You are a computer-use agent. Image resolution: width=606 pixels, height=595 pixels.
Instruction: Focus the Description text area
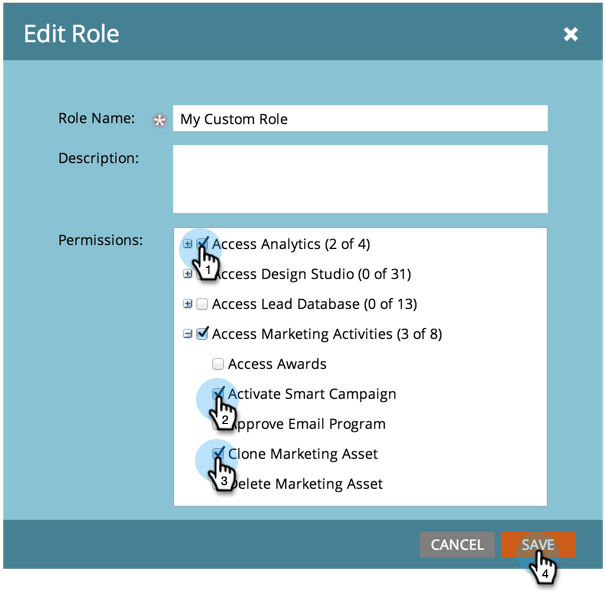[360, 179]
